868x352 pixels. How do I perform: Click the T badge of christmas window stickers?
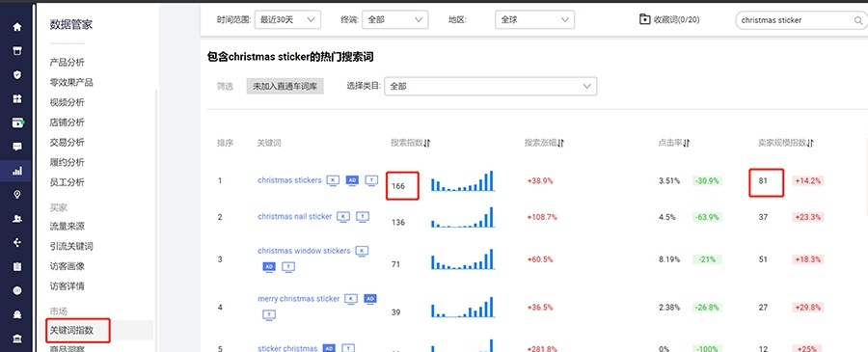288,267
